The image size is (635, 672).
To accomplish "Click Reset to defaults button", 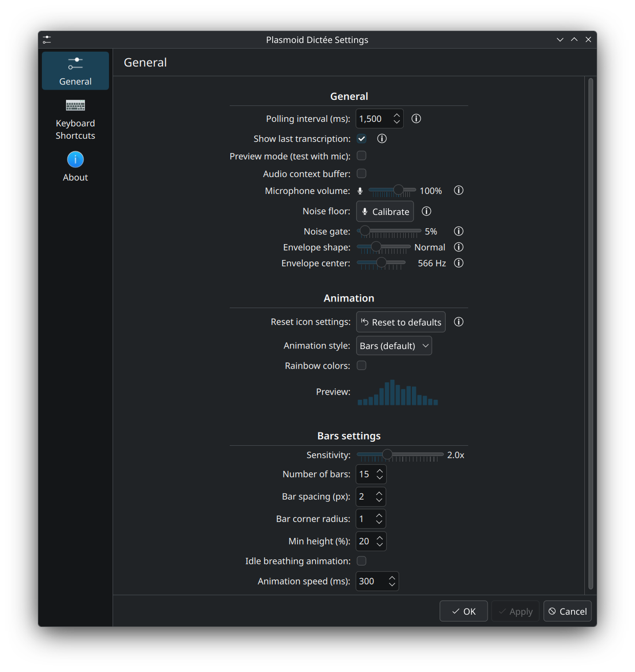I will click(401, 322).
